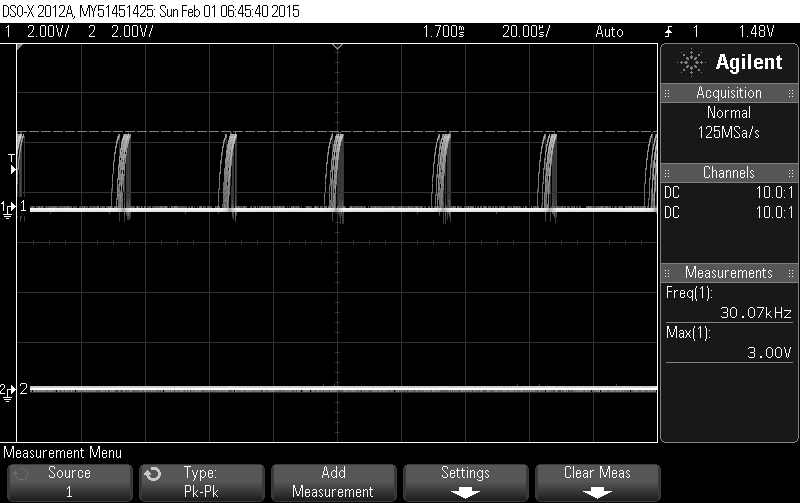Screen dimensions: 800x503
Task: Click channel 2 probe ratio 10.0:1
Action: pyautogui.click(x=774, y=212)
